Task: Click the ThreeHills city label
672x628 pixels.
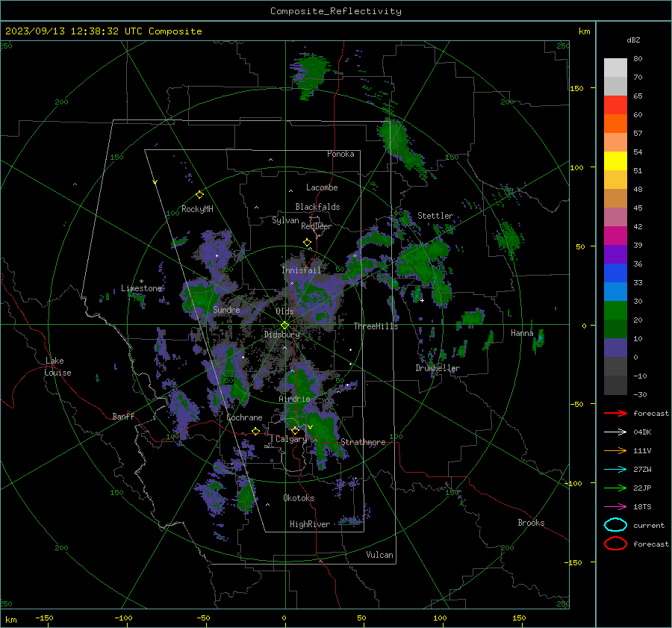Action: (376, 326)
